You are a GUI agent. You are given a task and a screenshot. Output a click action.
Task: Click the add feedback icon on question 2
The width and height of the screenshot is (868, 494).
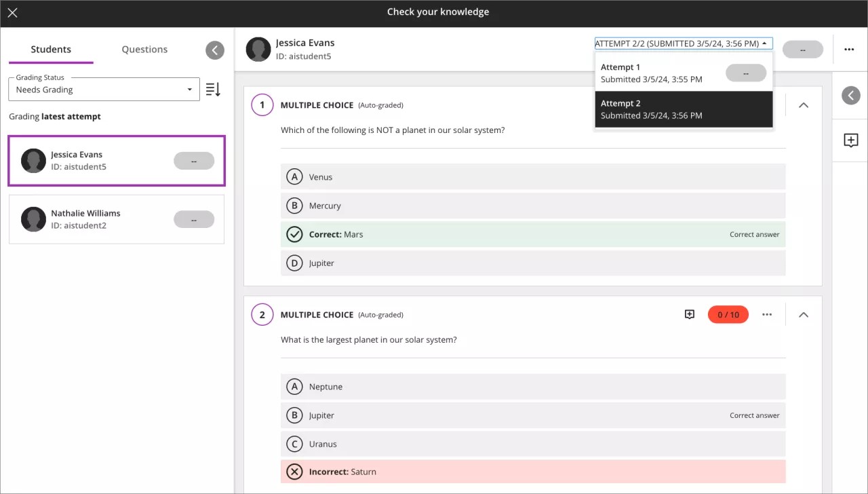tap(689, 314)
